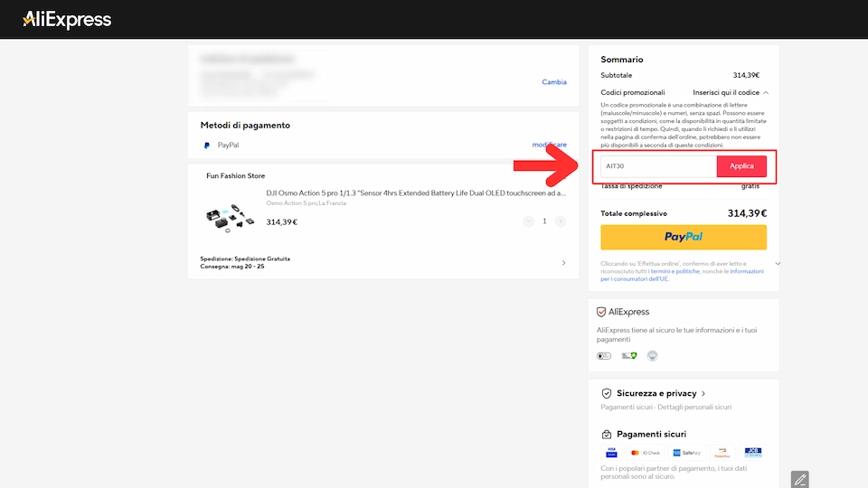This screenshot has height=488, width=868.
Task: Click the Codici promozionali label
Action: (x=633, y=92)
